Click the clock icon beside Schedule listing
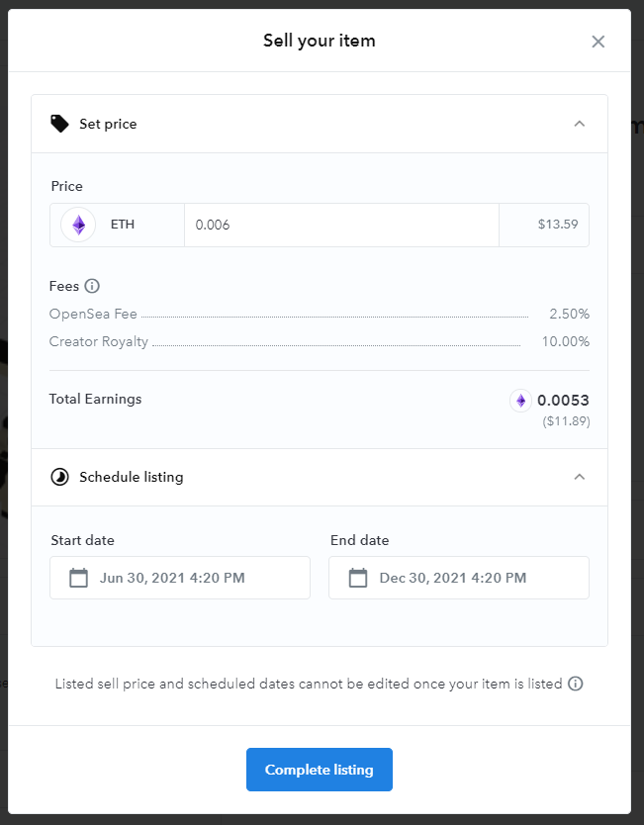Screen dimensions: 644x825 (60, 477)
